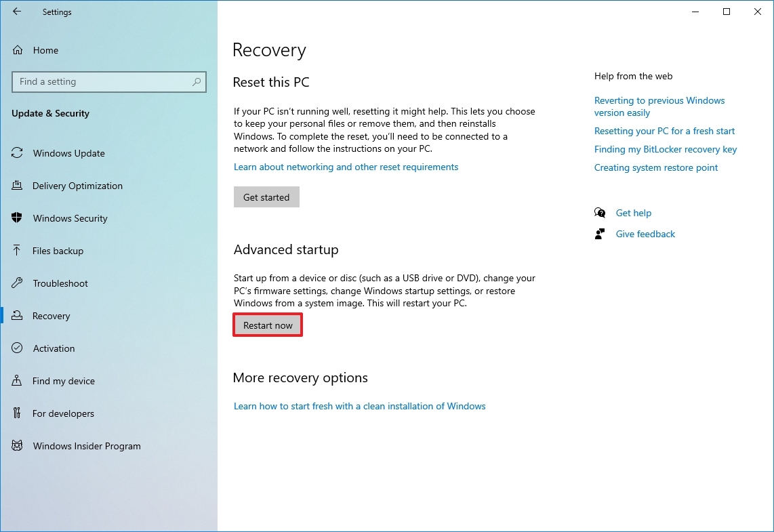Open Creating system restore point link

(656, 168)
